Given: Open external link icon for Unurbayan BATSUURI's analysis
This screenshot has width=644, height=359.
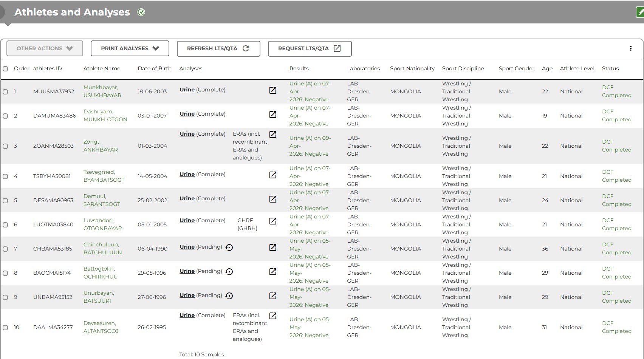Looking at the screenshot, I should (273, 296).
